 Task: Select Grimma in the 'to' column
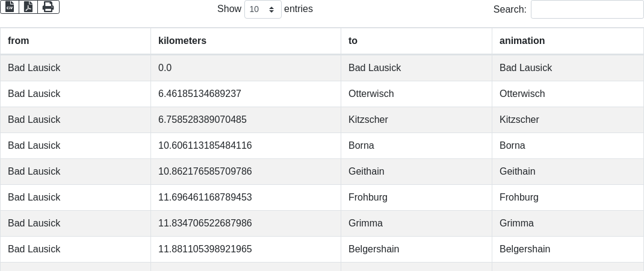tap(365, 223)
